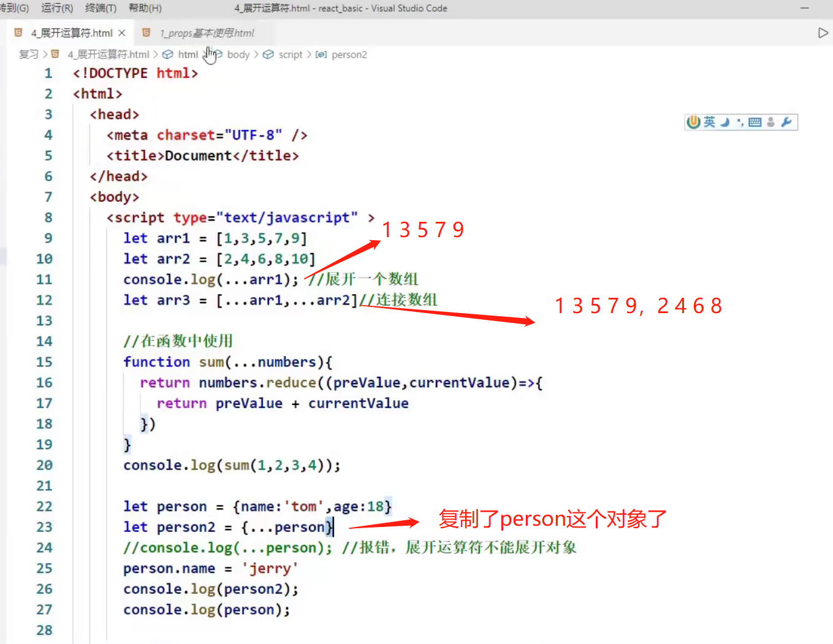The width and height of the screenshot is (833, 644).
Task: Click the let person = {name:'tom',age:18} line
Action: pos(257,507)
